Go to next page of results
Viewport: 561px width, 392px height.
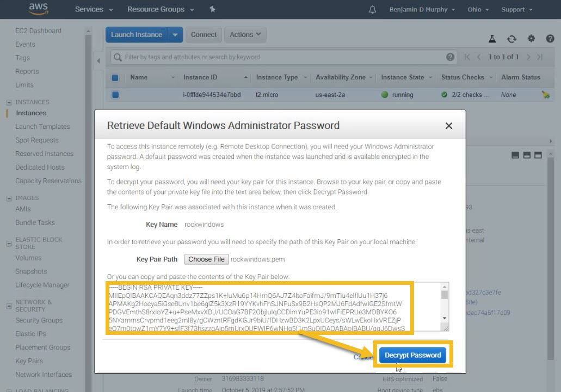(x=528, y=57)
